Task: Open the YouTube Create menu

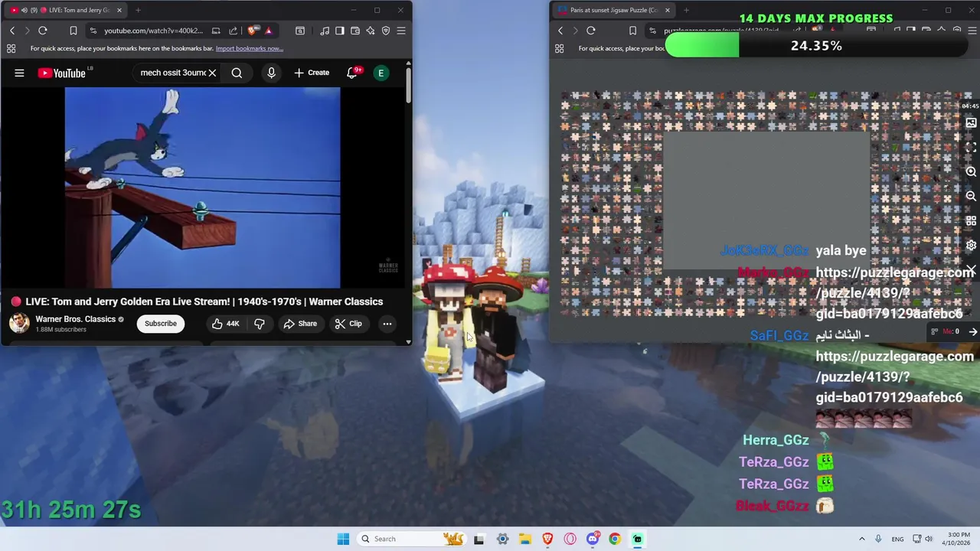Action: tap(312, 73)
